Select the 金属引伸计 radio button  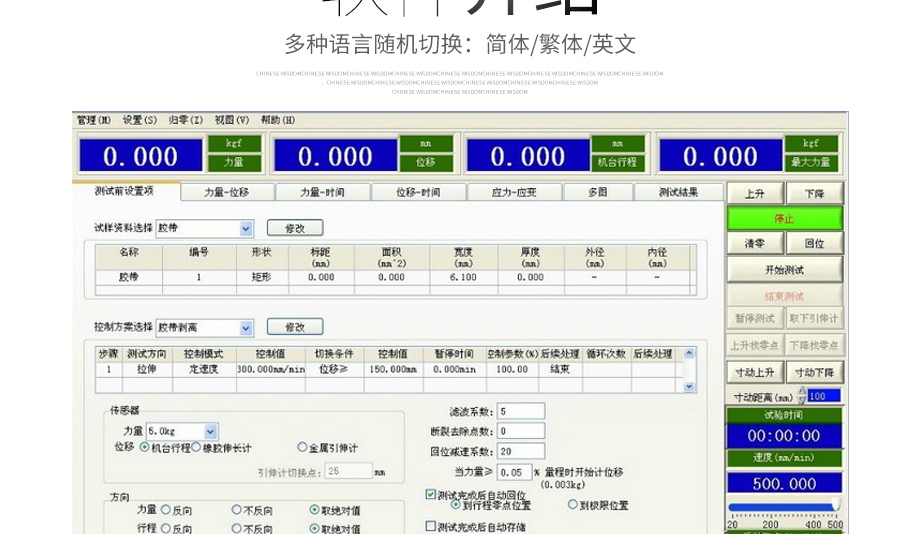tap(302, 448)
